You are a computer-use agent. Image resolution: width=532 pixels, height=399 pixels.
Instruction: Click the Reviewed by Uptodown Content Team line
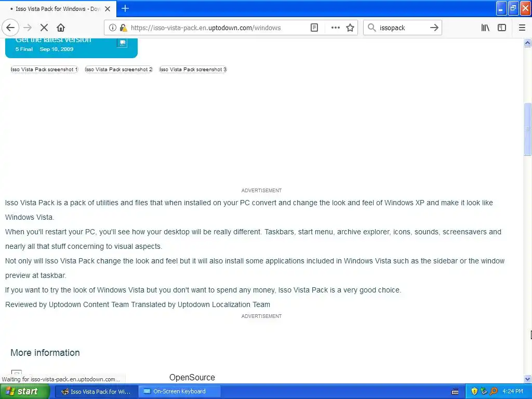pyautogui.click(x=137, y=304)
